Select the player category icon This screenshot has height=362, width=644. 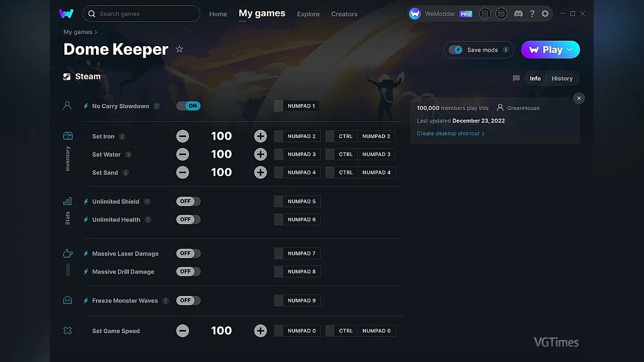68,106
